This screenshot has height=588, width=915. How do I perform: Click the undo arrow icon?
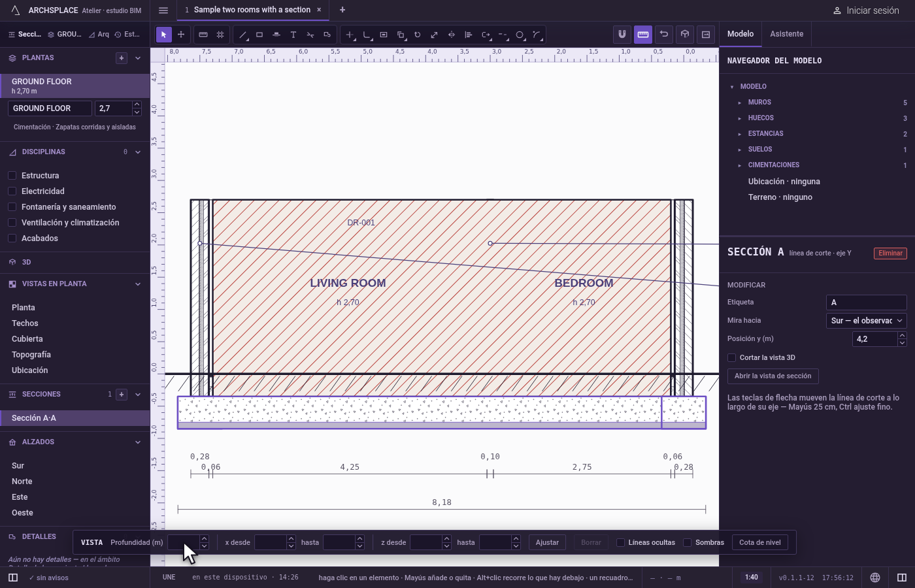[x=664, y=35]
